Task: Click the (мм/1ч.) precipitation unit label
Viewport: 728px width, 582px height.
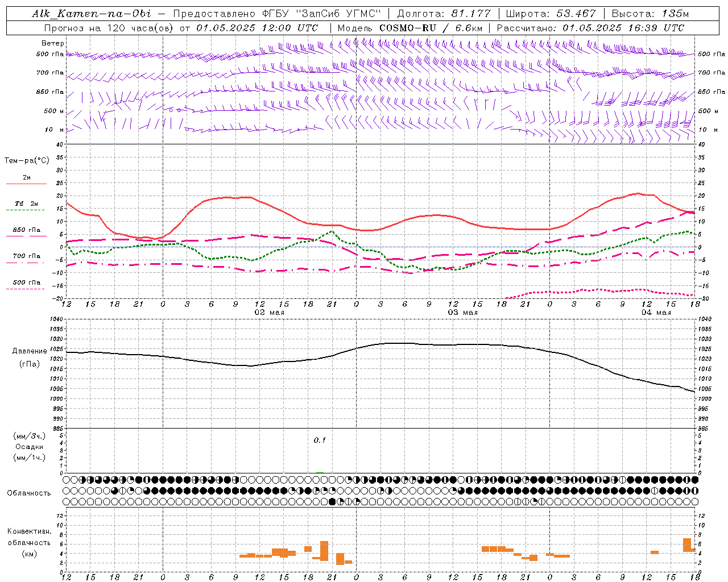Action: 29,458
